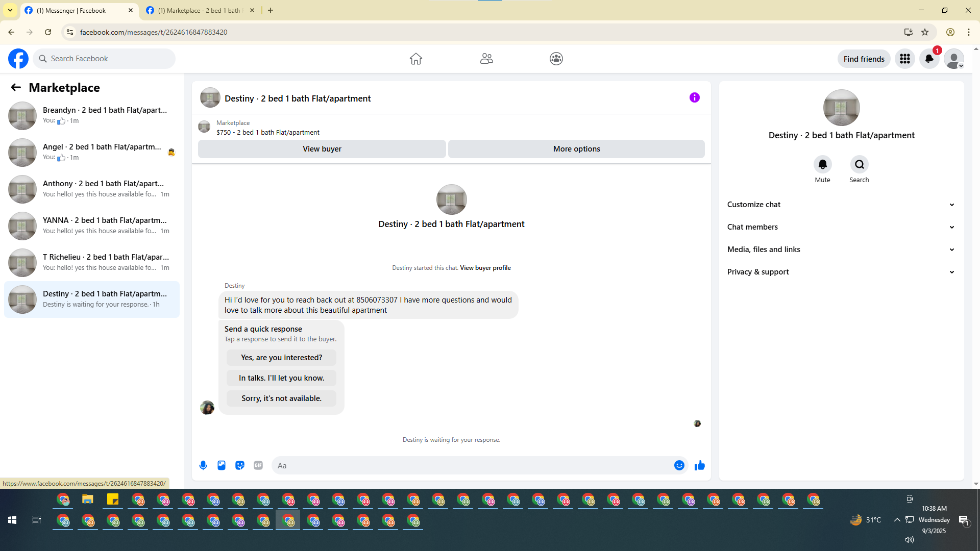Switch to the Marketplace 2 bed 1 bath tab
Screen dimensions: 980x551
200,11
